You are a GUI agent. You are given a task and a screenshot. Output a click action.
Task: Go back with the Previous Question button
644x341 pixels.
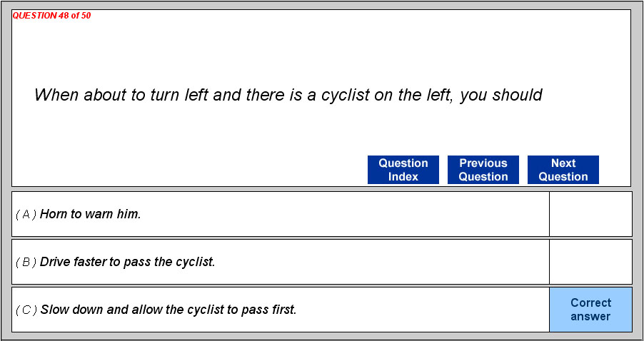tap(483, 170)
